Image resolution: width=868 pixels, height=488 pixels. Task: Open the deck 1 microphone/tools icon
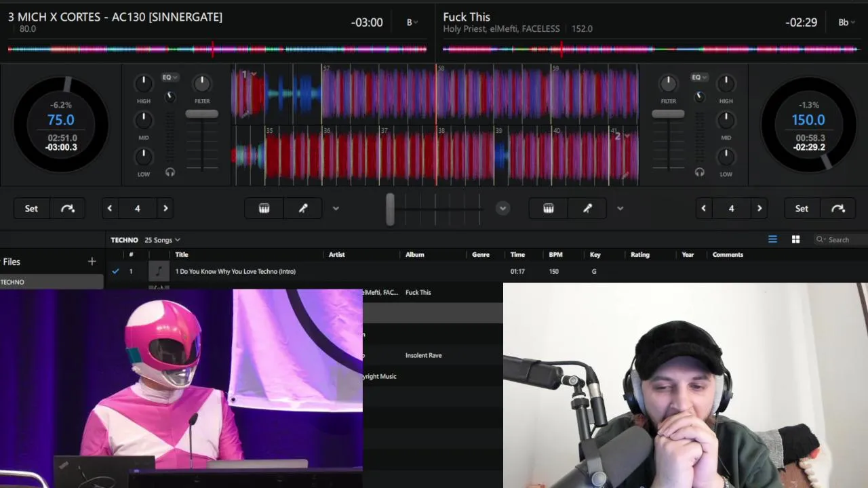tap(303, 208)
